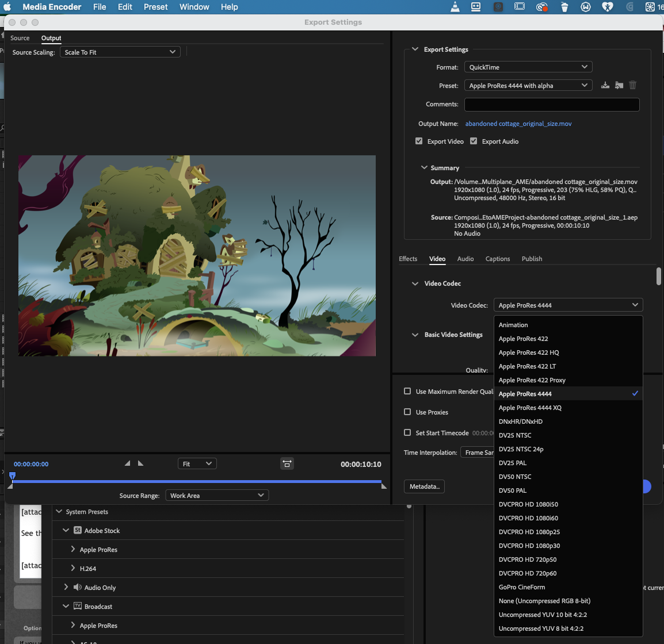Viewport: 664px width, 644px height.
Task: Click the Import Presets folder icon
Action: coord(619,86)
